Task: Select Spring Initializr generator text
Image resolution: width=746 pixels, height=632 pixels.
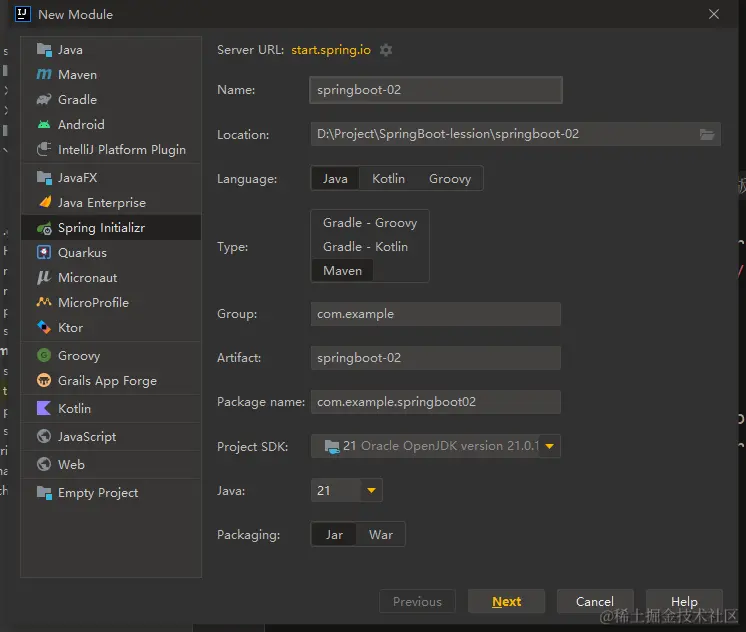Action: (x=101, y=228)
